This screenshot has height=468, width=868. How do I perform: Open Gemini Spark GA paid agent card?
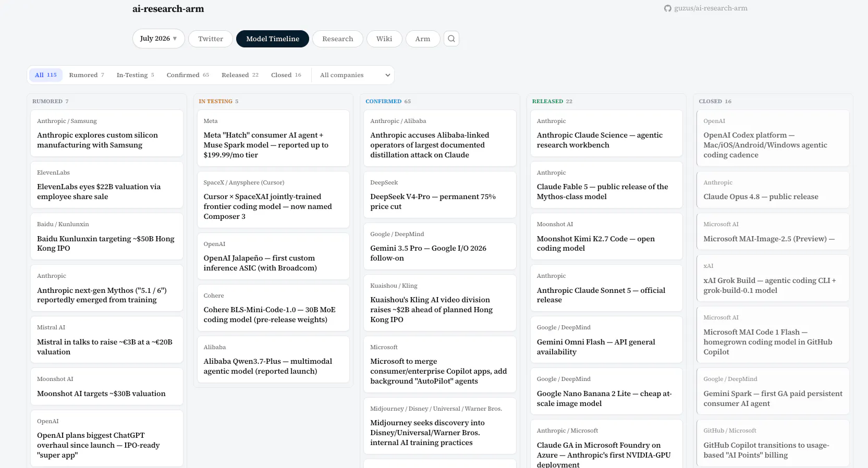[x=773, y=391]
